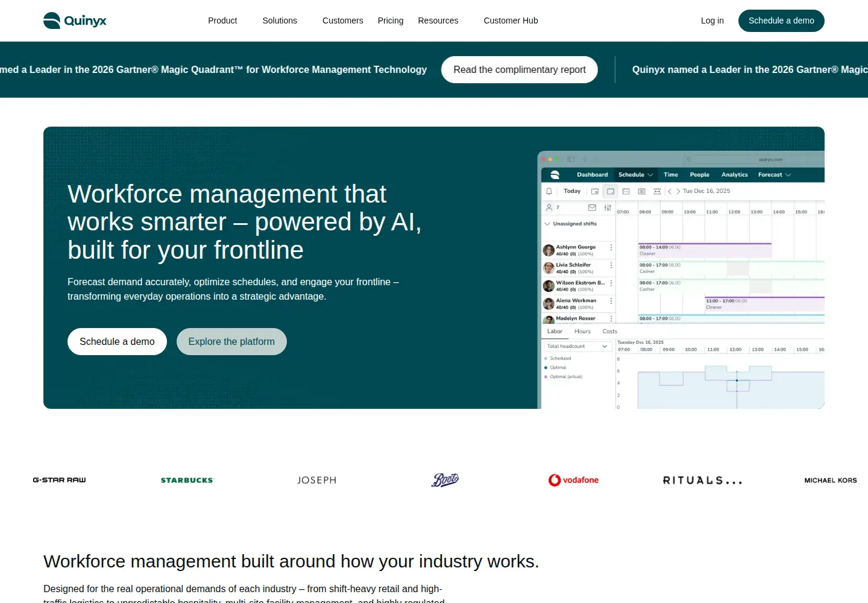Image resolution: width=868 pixels, height=603 pixels.
Task: Click Schedule a demo in the top header
Action: point(781,21)
